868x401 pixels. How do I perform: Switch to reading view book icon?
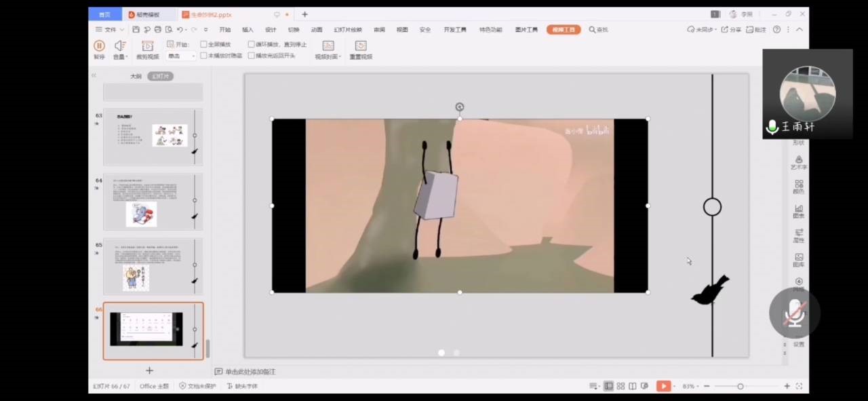tap(632, 386)
